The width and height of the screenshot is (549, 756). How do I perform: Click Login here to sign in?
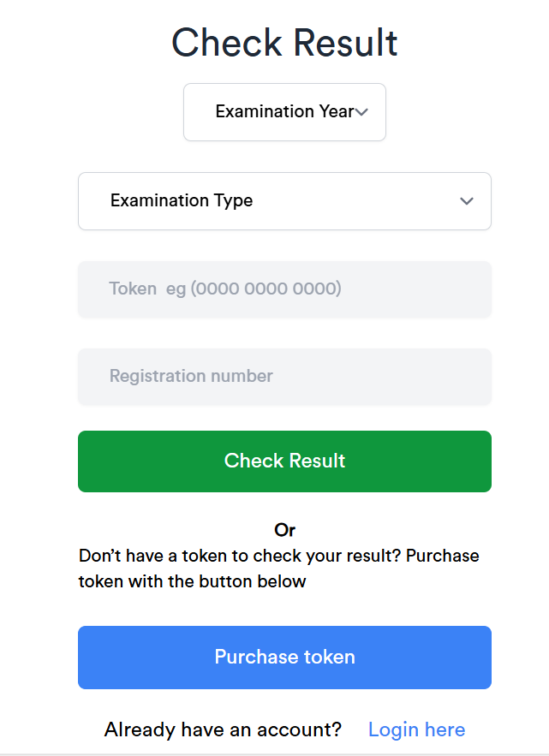(x=416, y=729)
